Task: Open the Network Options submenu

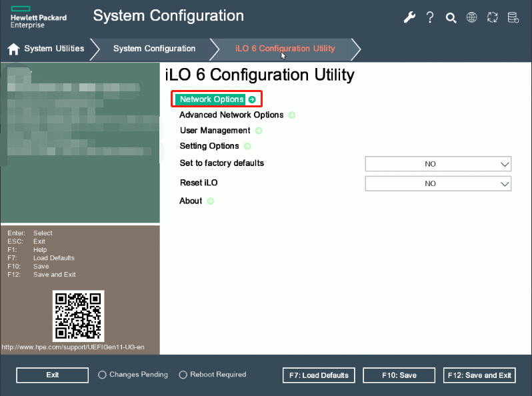Action: 212,99
